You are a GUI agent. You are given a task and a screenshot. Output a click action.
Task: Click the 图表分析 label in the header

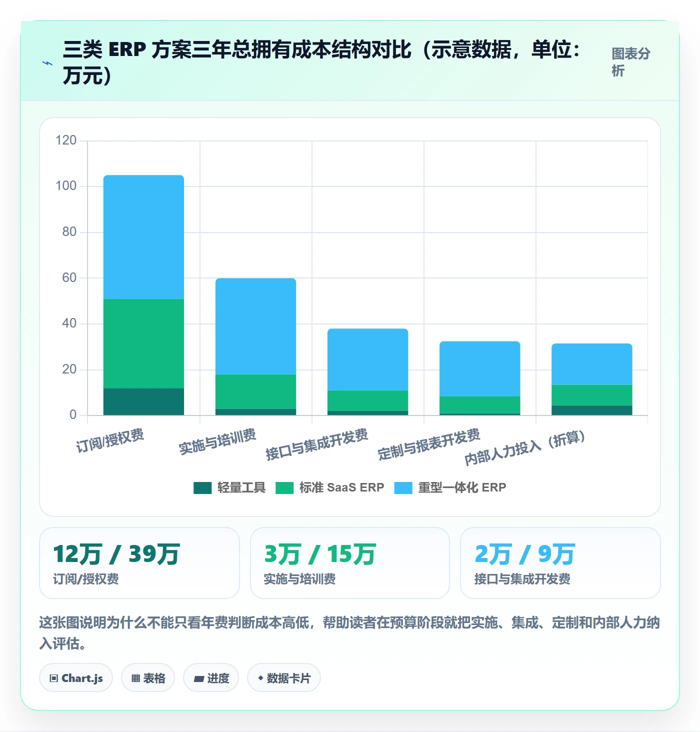(630, 62)
